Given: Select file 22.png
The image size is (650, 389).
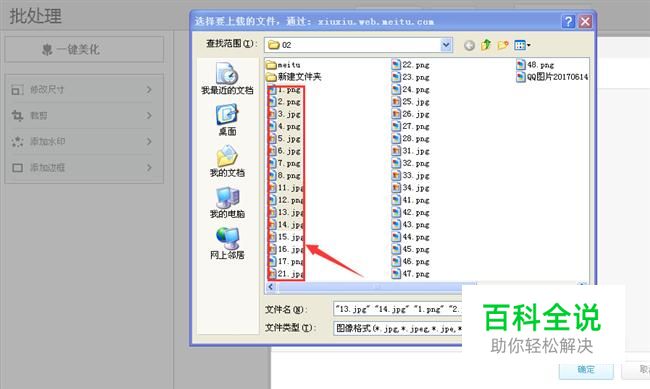Looking at the screenshot, I should coord(411,65).
